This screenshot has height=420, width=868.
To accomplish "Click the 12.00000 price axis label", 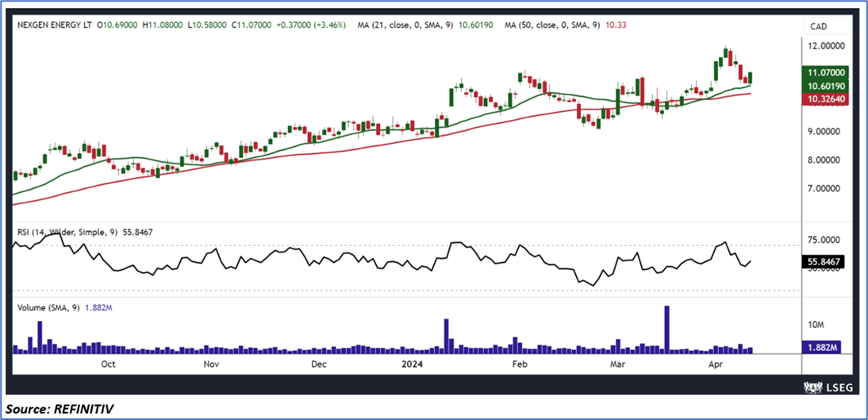I will point(827,47).
